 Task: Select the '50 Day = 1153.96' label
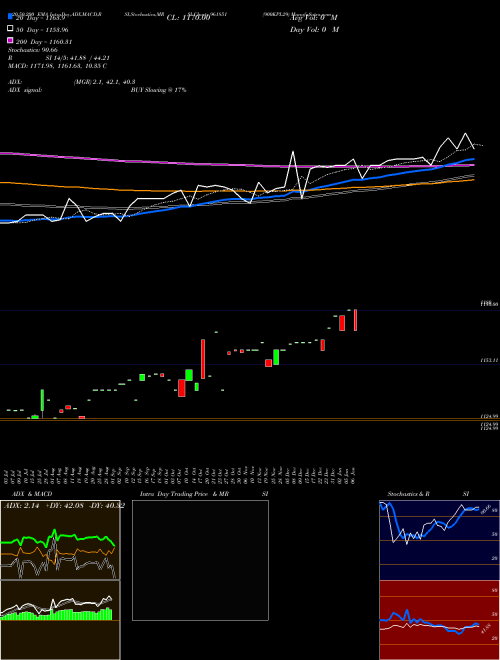42,30
